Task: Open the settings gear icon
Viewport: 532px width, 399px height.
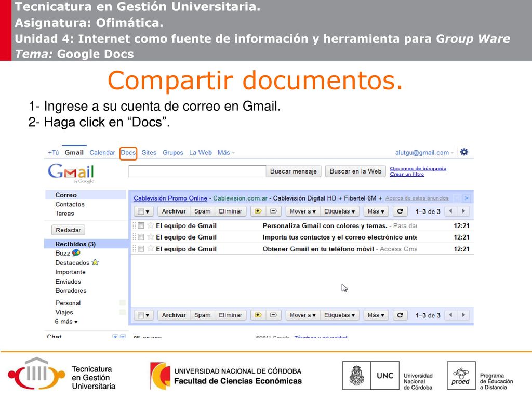Action: (464, 152)
